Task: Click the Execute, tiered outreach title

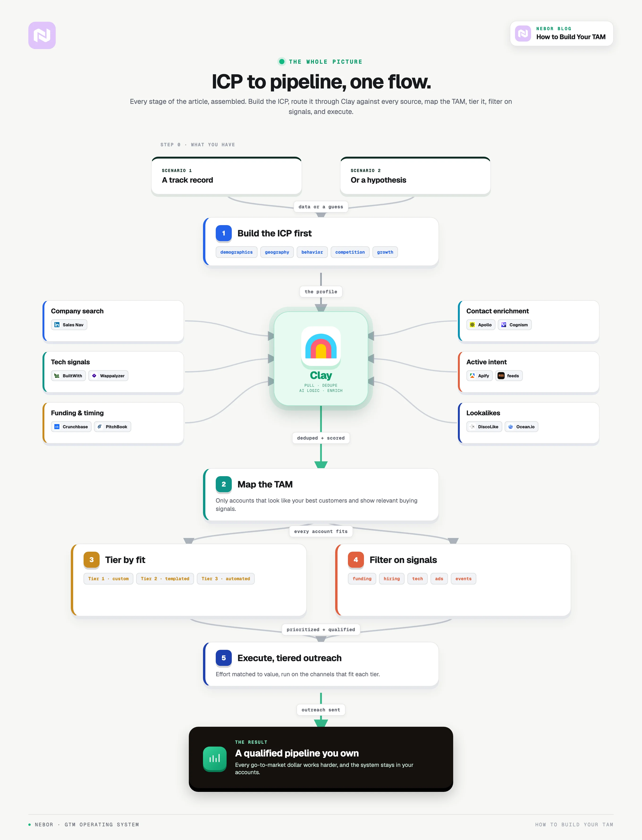Action: point(289,658)
